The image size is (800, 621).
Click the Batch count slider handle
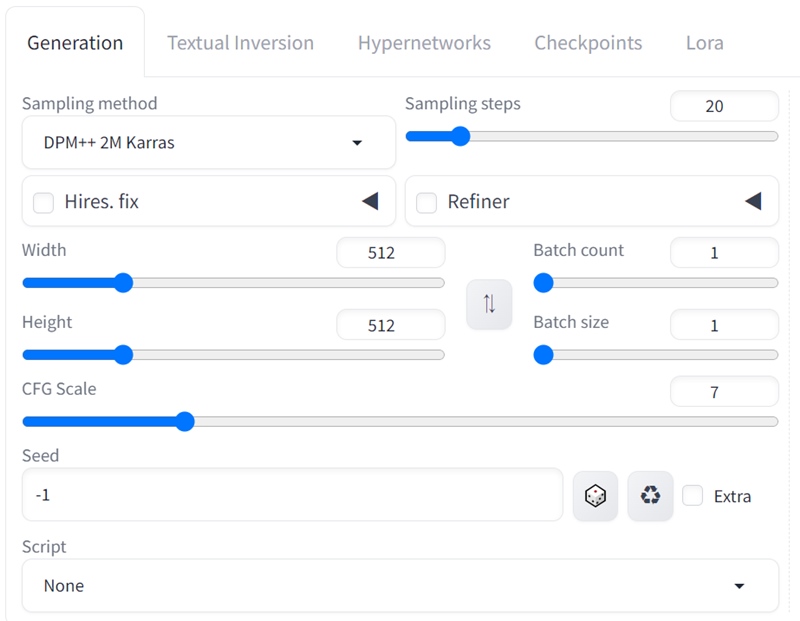click(543, 283)
